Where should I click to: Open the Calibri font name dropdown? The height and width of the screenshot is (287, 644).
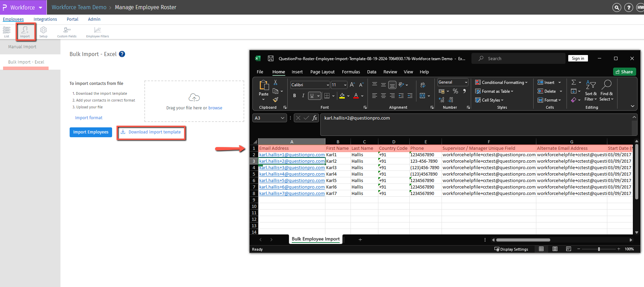point(327,85)
